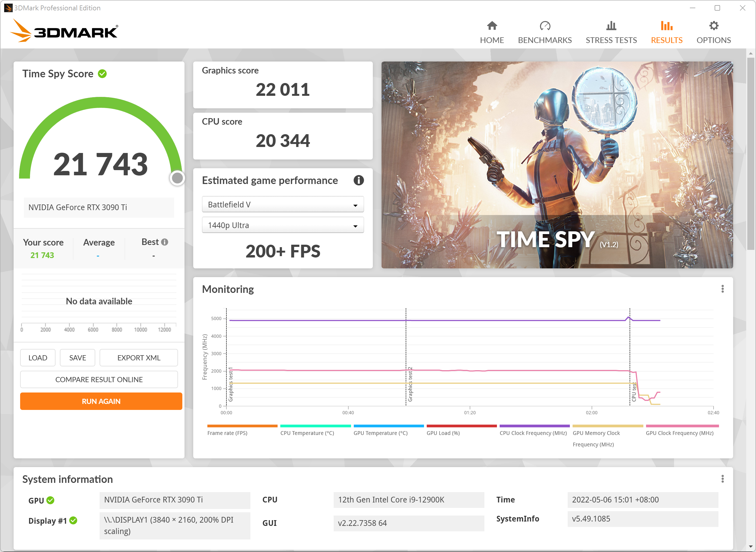Click the LOAD result button
Screen dimensions: 756x552
[38, 358]
